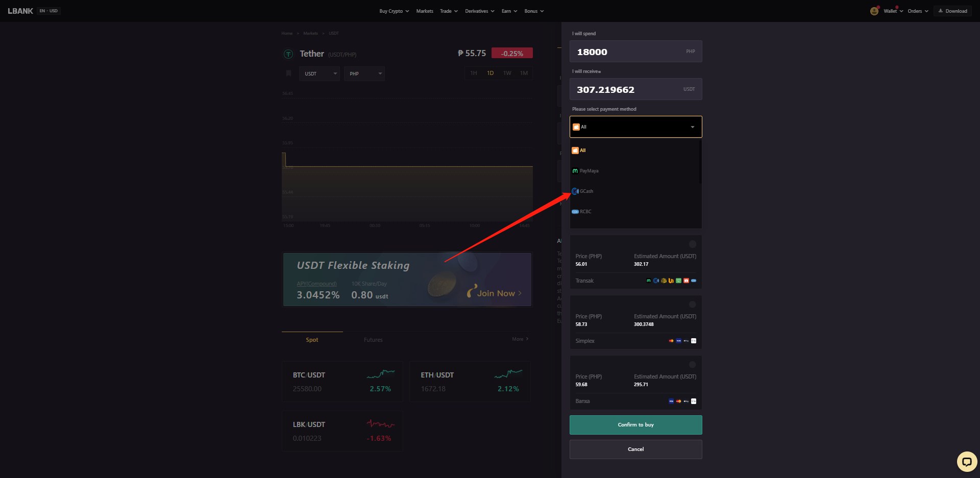Edit the 'I will spend' amount field
980x478 pixels.
(635, 52)
